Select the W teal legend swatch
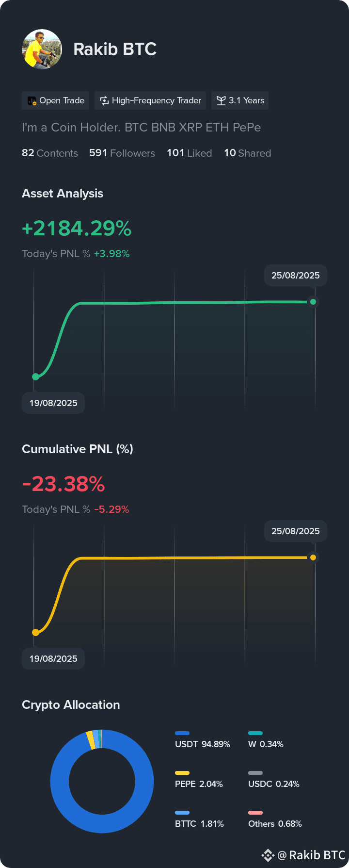This screenshot has height=868, width=349. pyautogui.click(x=255, y=733)
